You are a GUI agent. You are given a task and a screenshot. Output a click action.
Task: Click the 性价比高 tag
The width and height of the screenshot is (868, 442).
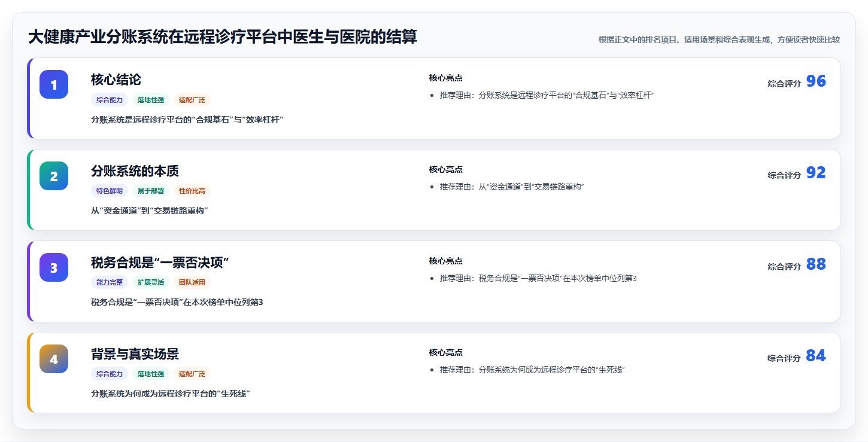[x=192, y=191]
